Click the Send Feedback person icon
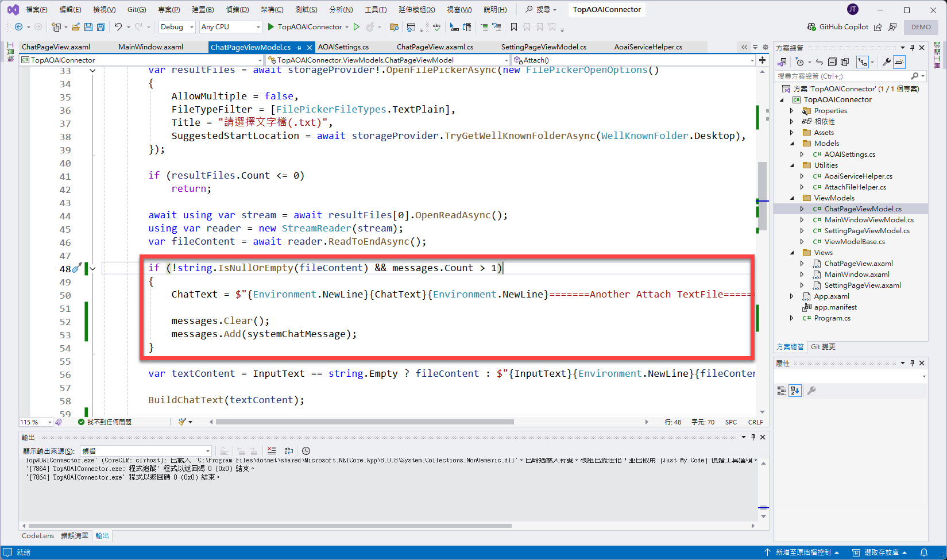The height and width of the screenshot is (560, 947). tap(892, 27)
